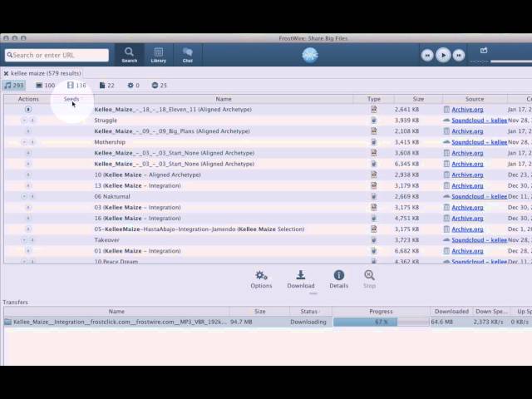Adjust the player volume slider

coord(511,62)
